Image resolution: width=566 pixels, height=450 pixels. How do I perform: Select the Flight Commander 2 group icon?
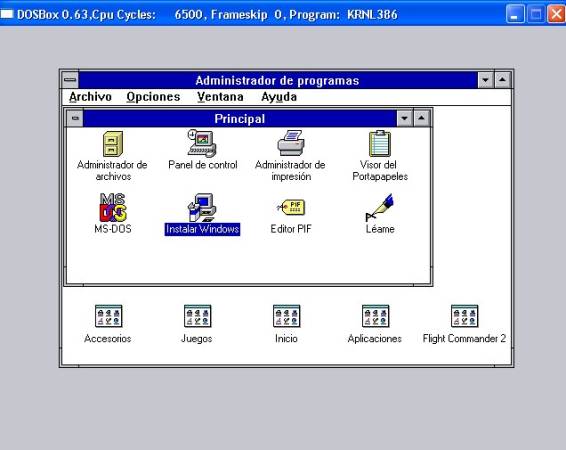[x=464, y=316]
